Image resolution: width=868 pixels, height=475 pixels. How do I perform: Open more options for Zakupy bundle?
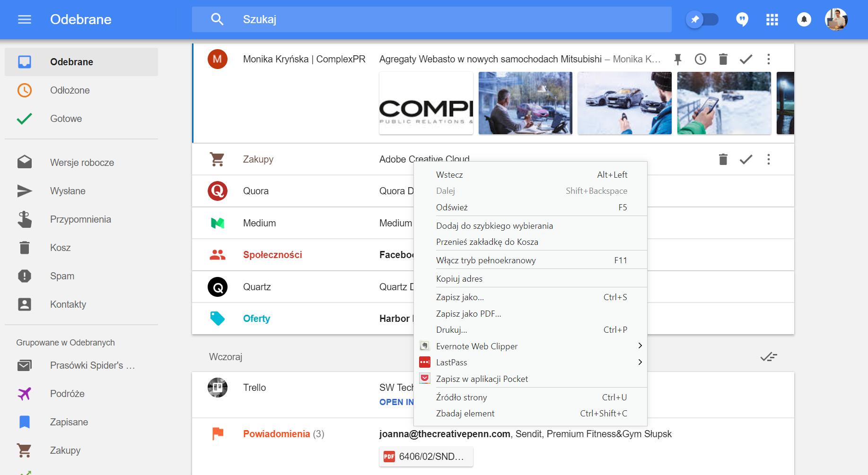coord(769,159)
